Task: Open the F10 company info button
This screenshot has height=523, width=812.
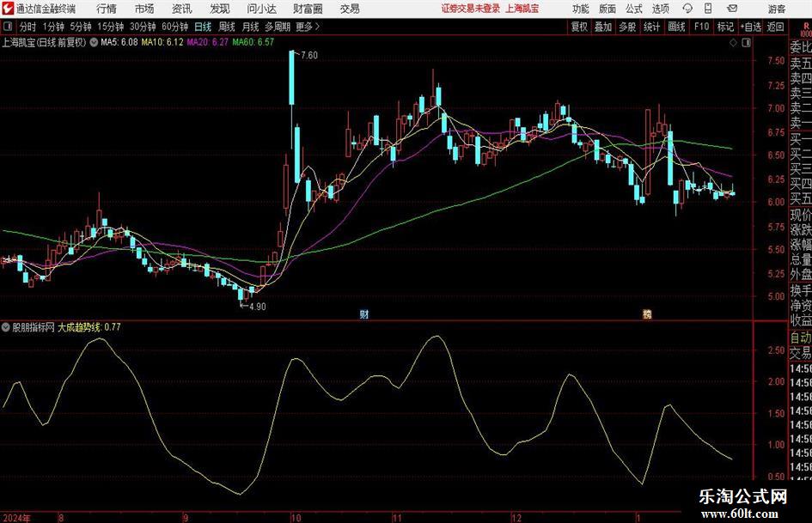Action: pyautogui.click(x=701, y=27)
